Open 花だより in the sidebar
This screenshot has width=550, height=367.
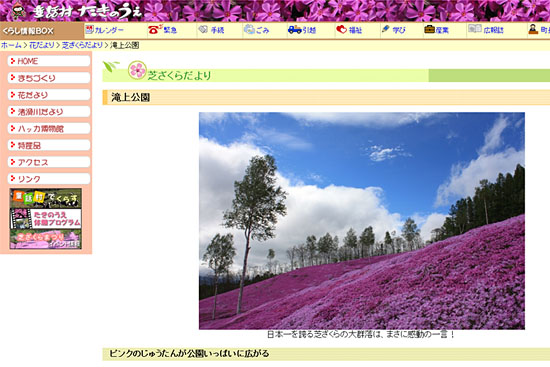pos(49,95)
